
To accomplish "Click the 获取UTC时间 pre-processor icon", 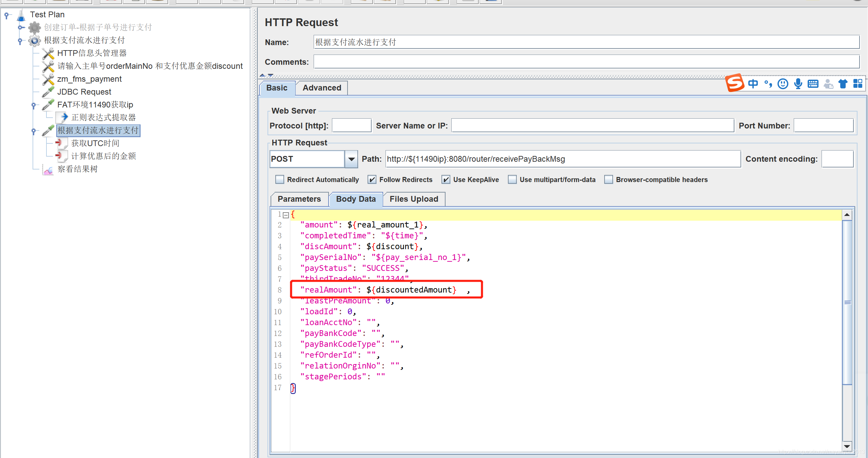I will click(x=62, y=143).
